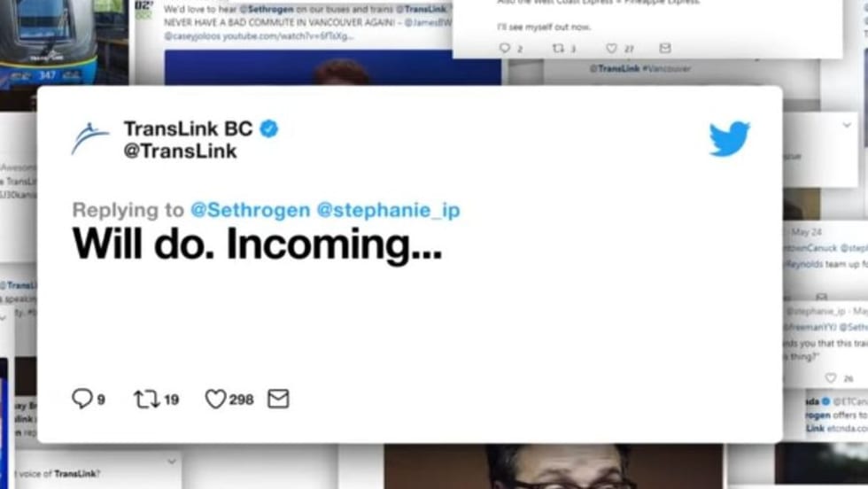Open the @stephanie_ip mention link
Image resolution: width=868 pixels, height=489 pixels.
click(x=388, y=211)
